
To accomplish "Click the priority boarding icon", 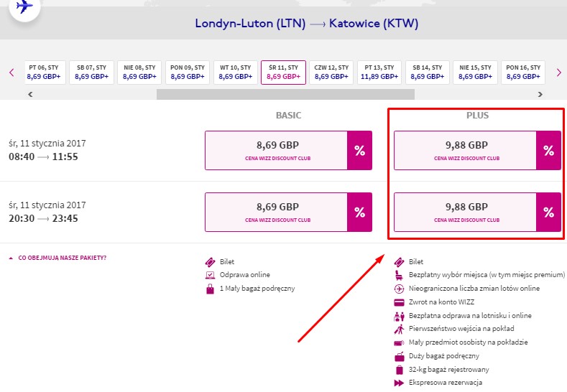I will click(399, 329).
